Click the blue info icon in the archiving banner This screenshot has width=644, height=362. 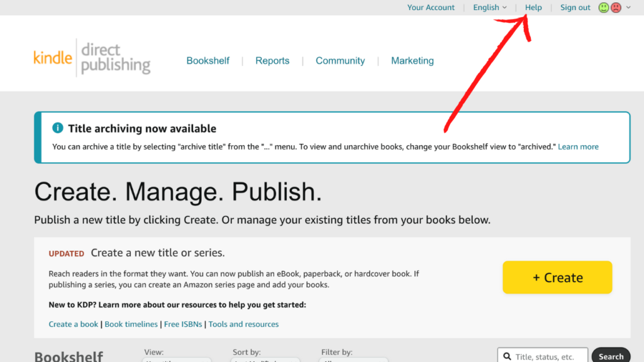pyautogui.click(x=57, y=128)
